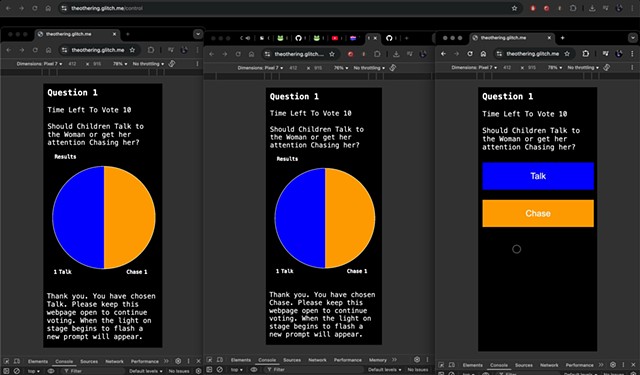Click 1 Talk label in left window
This screenshot has width=640, height=375.
coord(62,272)
